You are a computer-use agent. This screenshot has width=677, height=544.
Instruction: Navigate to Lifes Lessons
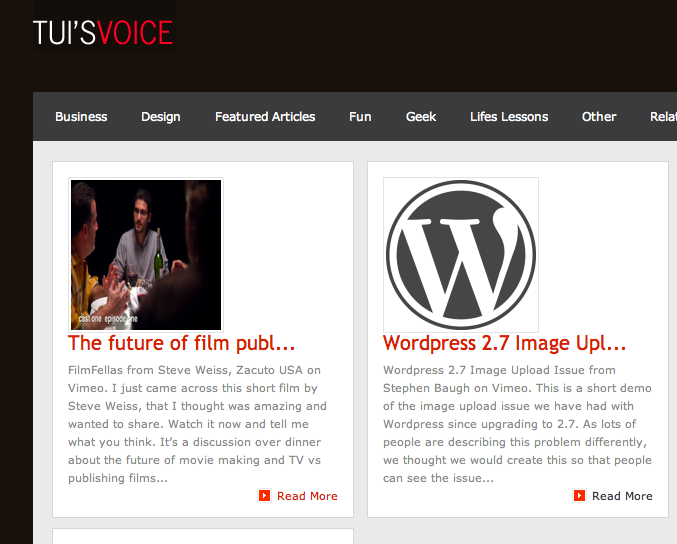(509, 117)
